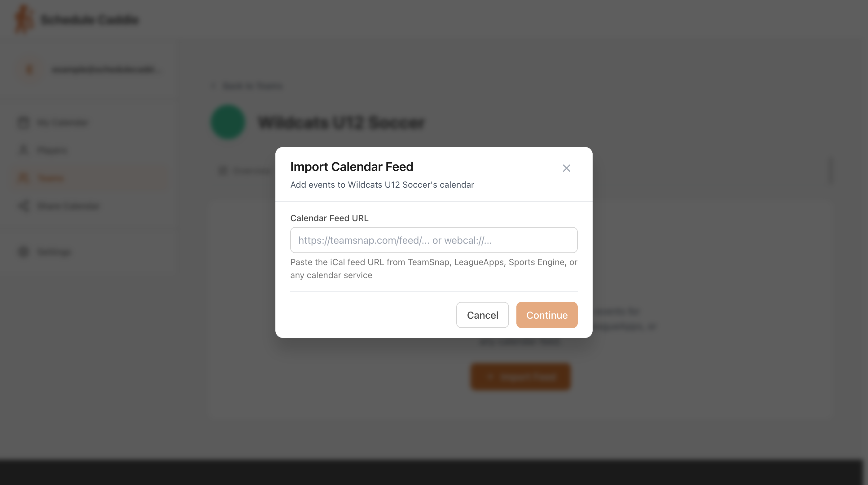
Task: Click the Calendar Feed URL input field
Action: (434, 240)
